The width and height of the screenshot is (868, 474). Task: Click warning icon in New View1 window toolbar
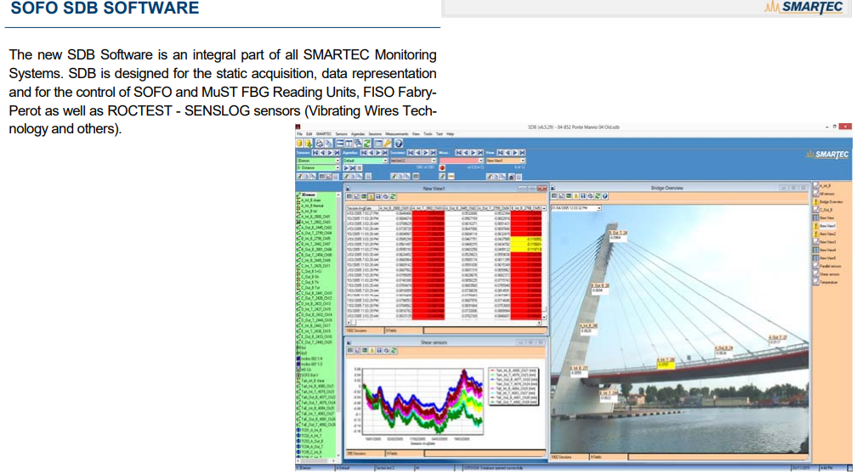tap(371, 196)
